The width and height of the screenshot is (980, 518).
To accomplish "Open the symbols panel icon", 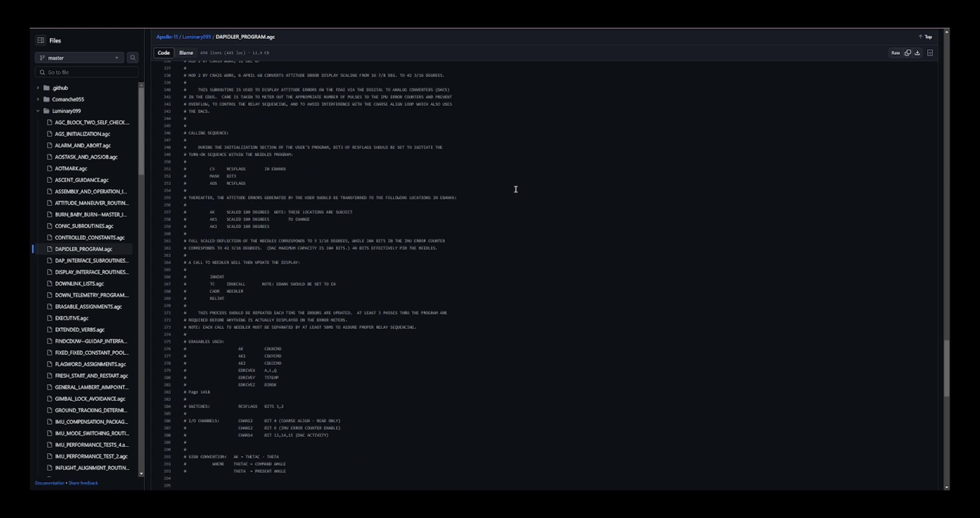I will tap(930, 53).
